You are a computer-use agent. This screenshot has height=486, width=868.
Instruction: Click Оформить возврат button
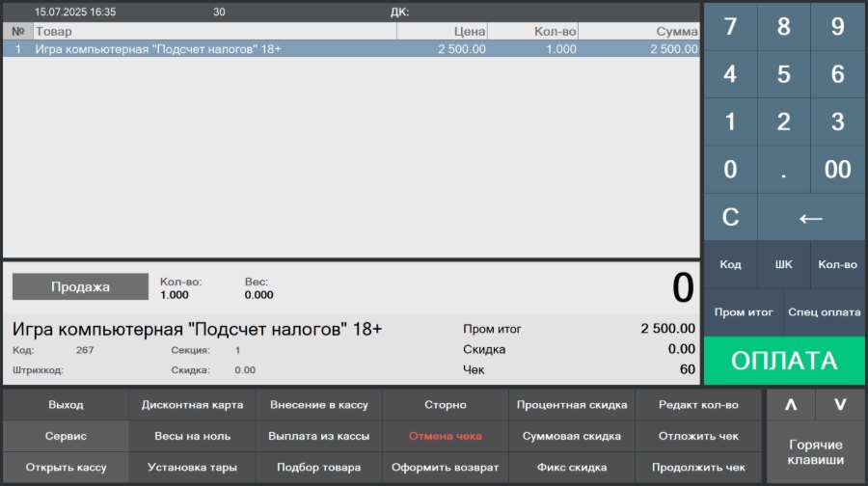pos(445,467)
